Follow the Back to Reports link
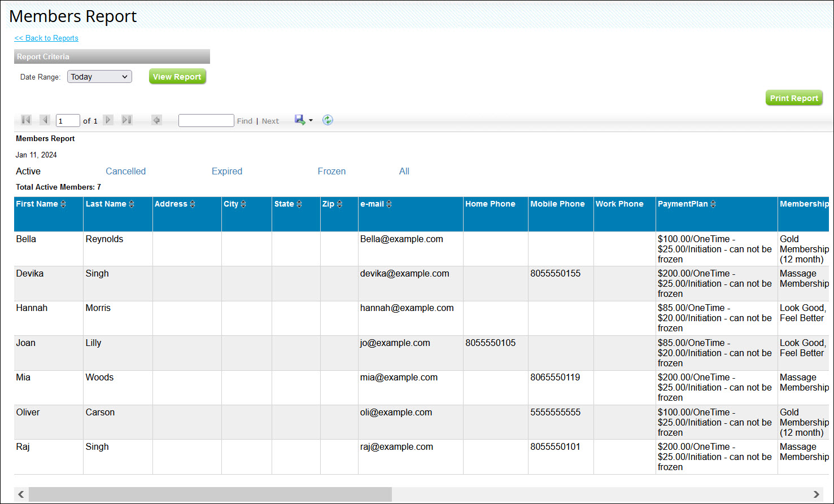The height and width of the screenshot is (504, 834). [46, 38]
